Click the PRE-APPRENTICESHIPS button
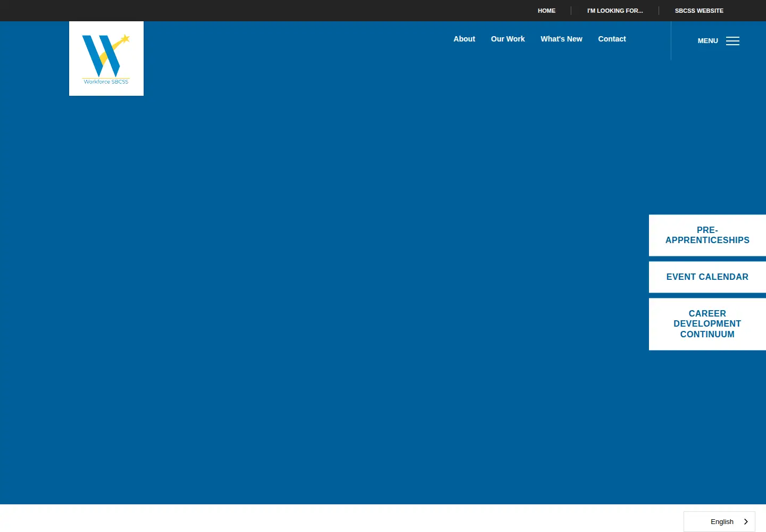Image resolution: width=766 pixels, height=532 pixels. 707,235
